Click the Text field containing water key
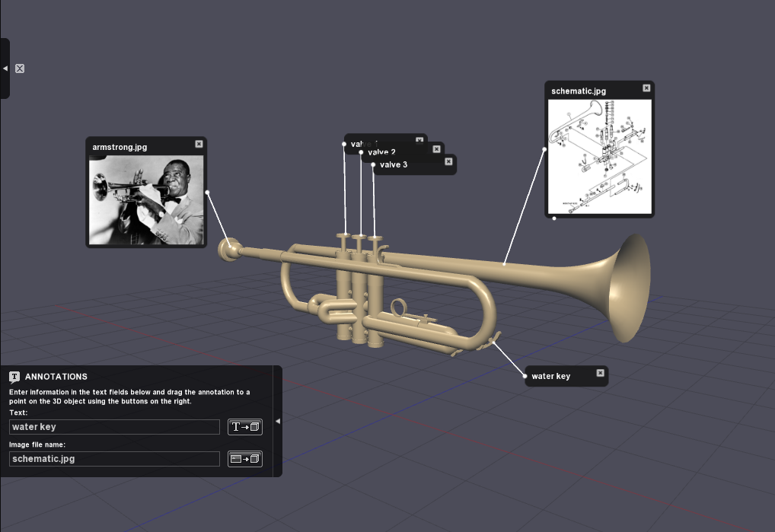Viewport: 775px width, 532px height. [x=114, y=427]
